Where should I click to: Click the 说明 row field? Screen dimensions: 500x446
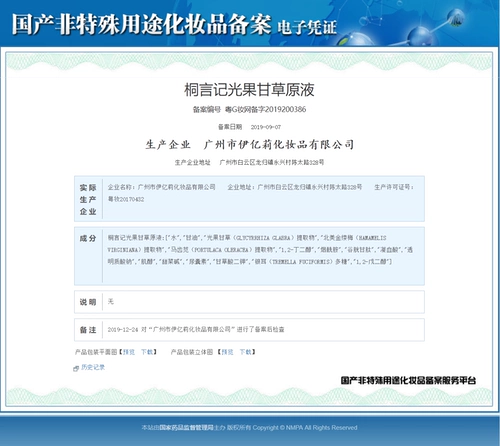point(249,302)
